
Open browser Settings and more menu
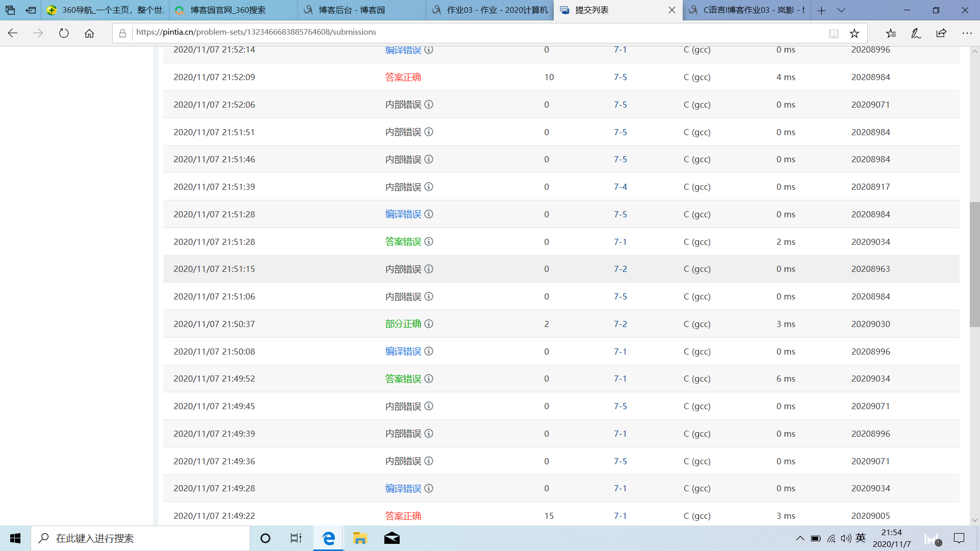(x=967, y=33)
